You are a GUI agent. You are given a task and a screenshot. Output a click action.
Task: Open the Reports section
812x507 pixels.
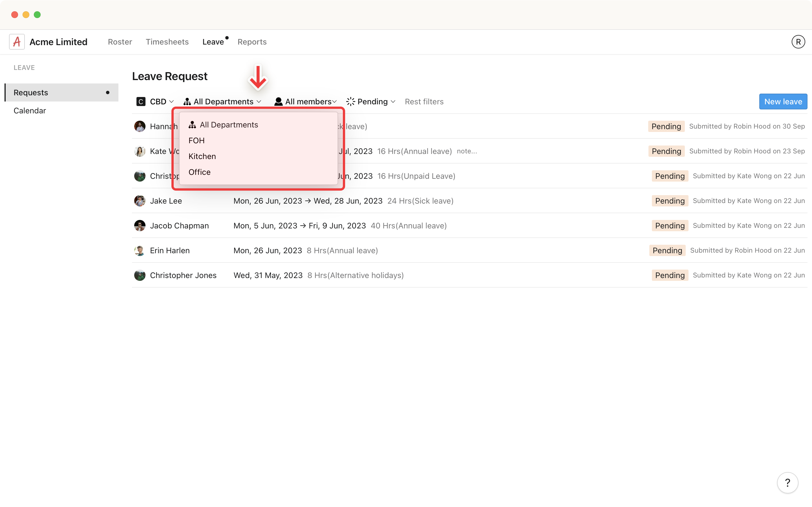point(252,41)
